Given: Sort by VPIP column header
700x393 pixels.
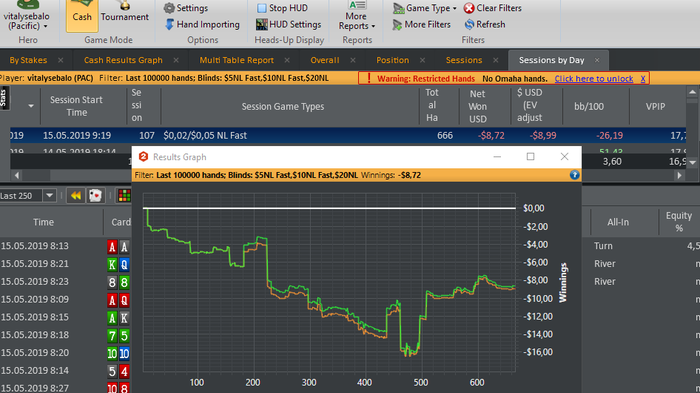Looking at the screenshot, I should tap(655, 106).
